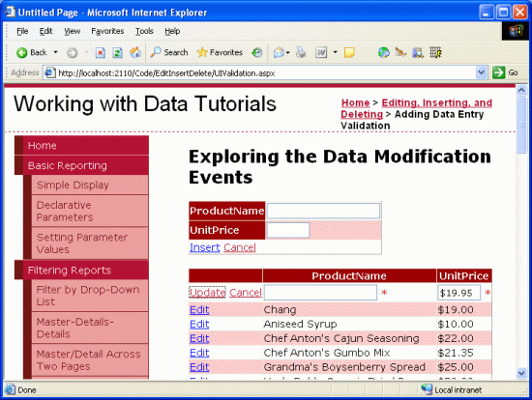Click the address bar URL field
This screenshot has width=532, height=400.
[266, 72]
